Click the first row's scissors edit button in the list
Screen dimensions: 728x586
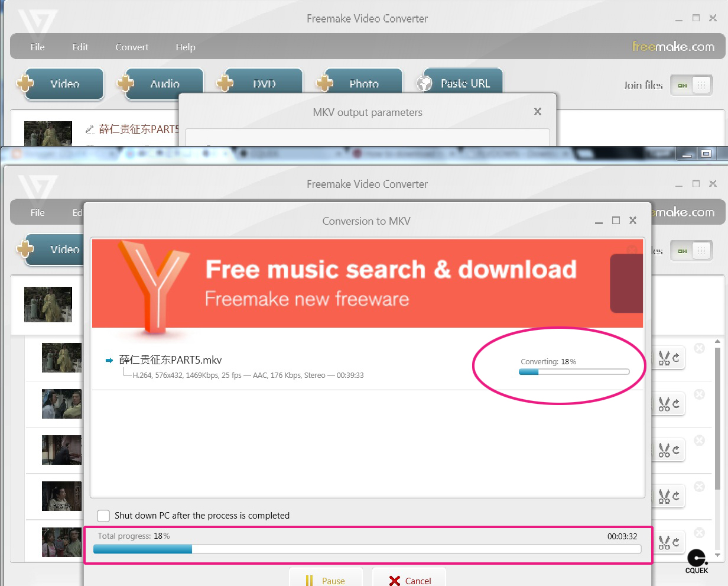668,358
